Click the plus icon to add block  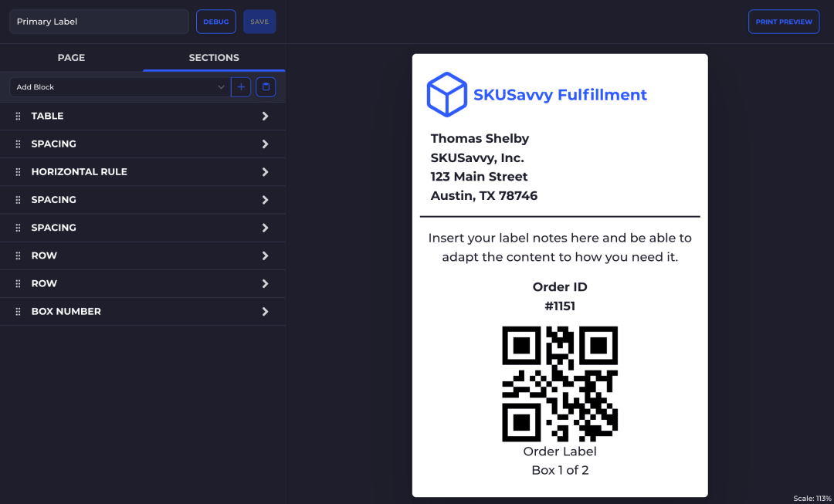(x=241, y=87)
